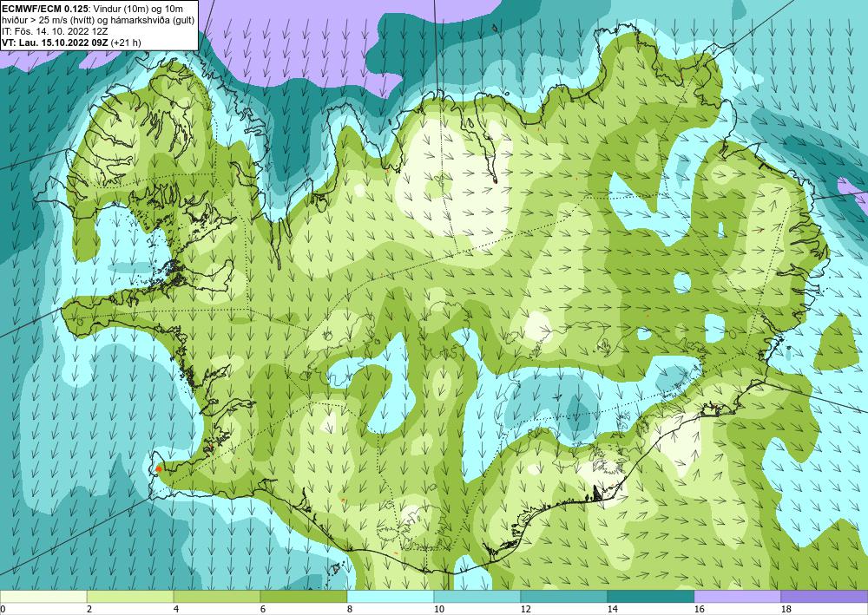Click the legend value label 2
The width and height of the screenshot is (868, 615).
pos(89,609)
